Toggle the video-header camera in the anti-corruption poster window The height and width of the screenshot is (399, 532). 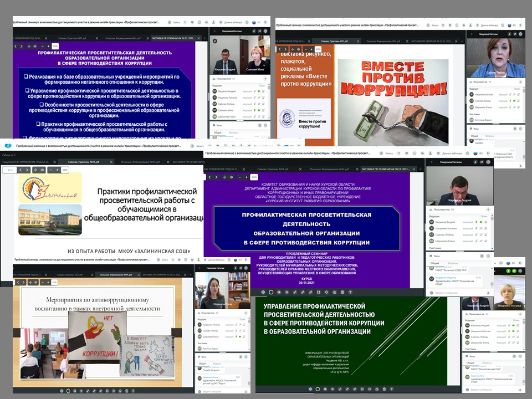click(515, 34)
